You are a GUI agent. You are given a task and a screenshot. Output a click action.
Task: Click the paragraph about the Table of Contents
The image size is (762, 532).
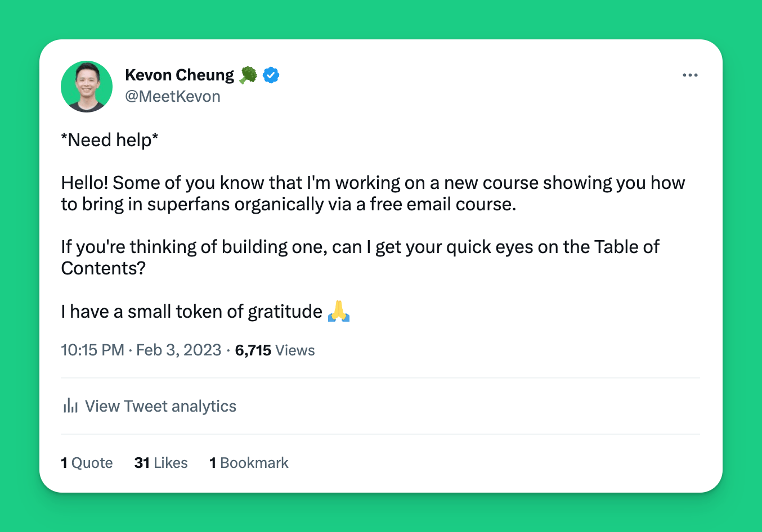tap(360, 257)
